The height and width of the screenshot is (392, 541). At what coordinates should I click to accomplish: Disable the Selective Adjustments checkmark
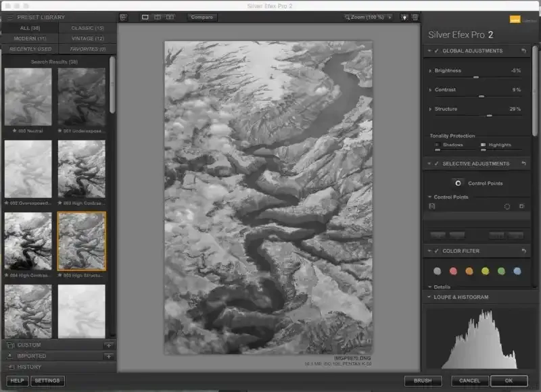coord(436,164)
